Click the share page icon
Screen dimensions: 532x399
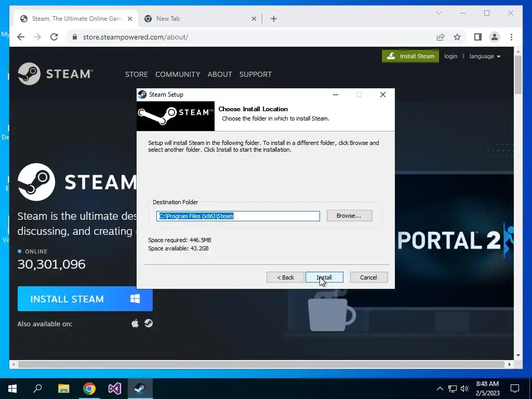point(441,37)
